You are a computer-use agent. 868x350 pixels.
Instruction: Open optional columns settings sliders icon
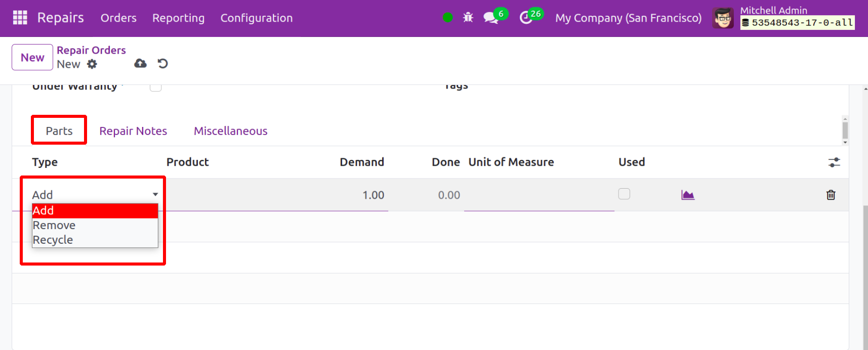coord(834,162)
